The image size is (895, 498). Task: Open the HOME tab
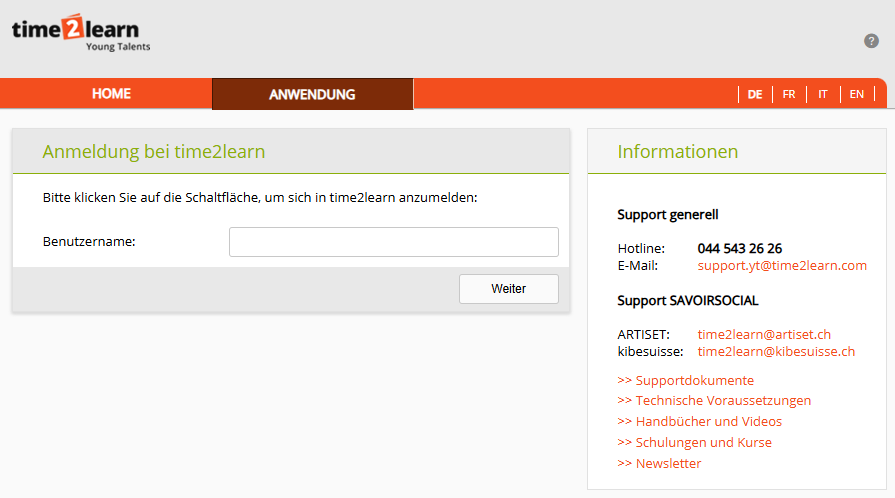111,94
